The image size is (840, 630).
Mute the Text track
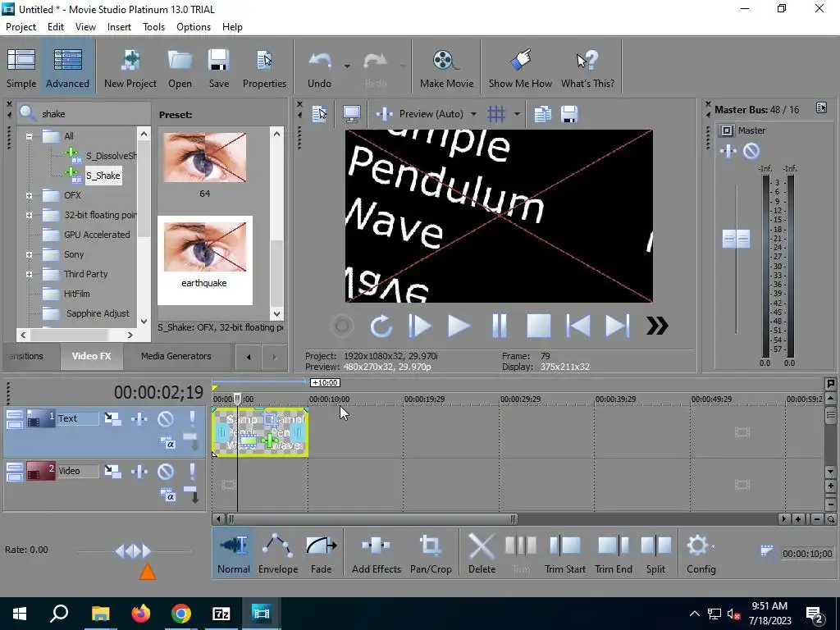point(166,418)
